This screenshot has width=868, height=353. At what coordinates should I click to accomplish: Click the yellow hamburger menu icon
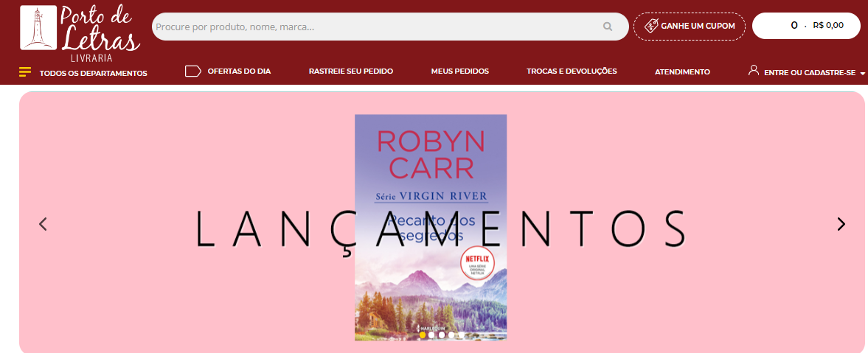(x=25, y=72)
